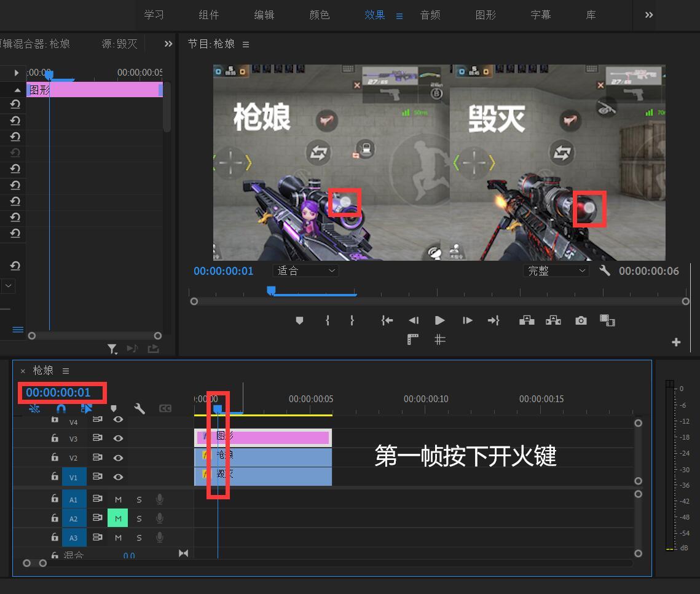Open the comparison view in program monitor

pyautogui.click(x=607, y=320)
